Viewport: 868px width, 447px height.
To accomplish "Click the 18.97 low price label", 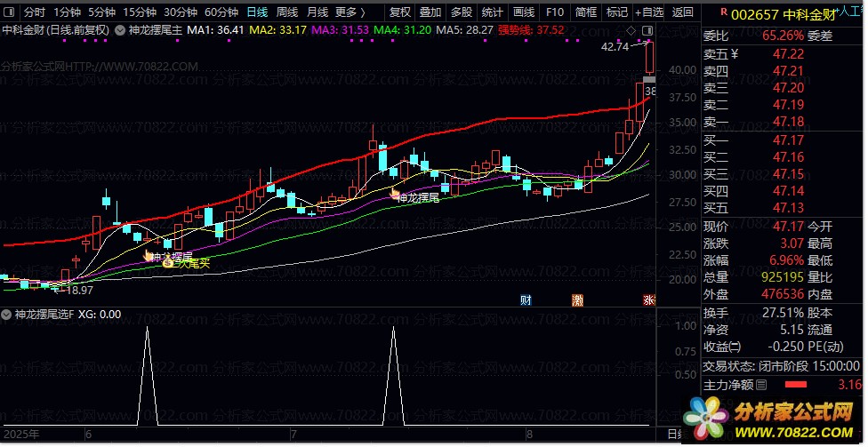I will coord(78,290).
